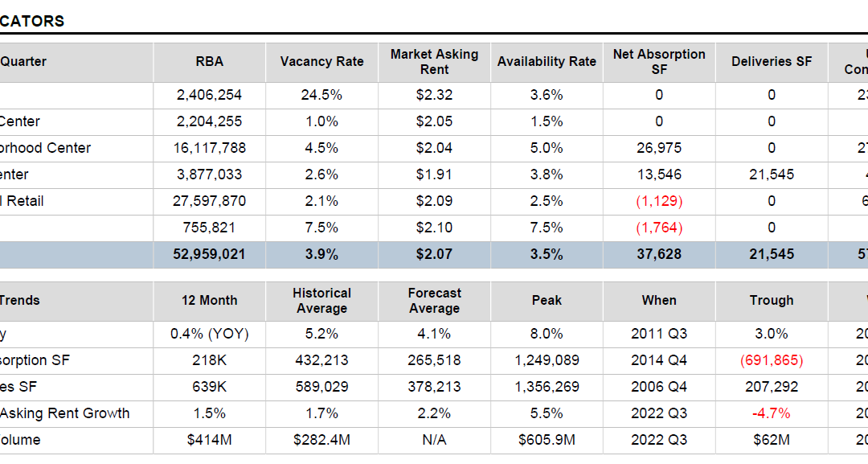
Task: Select the $2.32 asking rent cell
Action: 434,95
